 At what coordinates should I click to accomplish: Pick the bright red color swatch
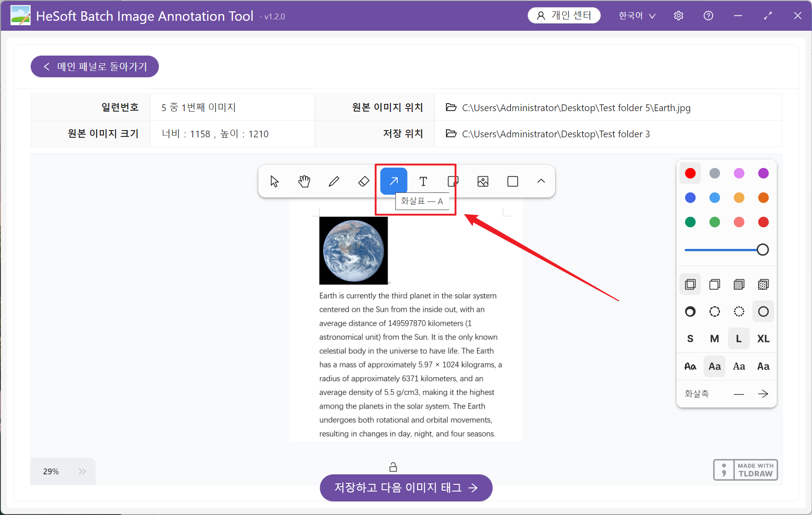point(690,173)
